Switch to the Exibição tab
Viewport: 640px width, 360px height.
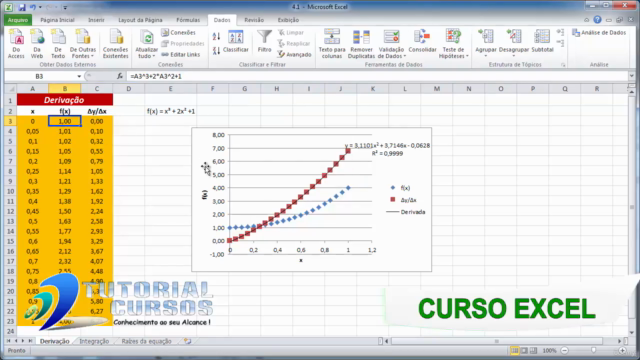point(288,20)
